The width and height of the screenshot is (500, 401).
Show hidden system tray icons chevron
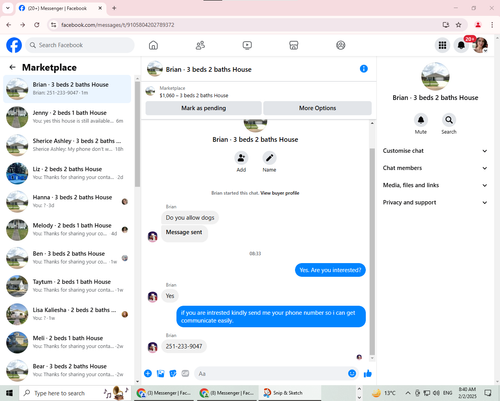[408, 393]
